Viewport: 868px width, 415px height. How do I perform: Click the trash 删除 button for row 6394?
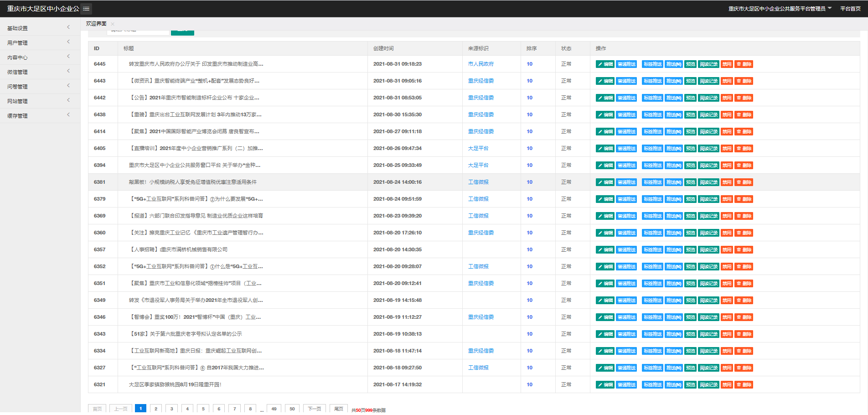(744, 166)
